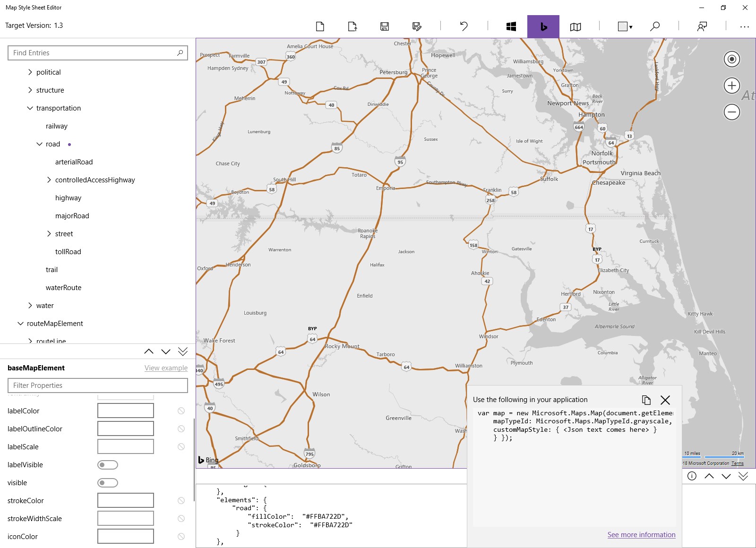Click the up chevron above baseMapElement
The image size is (756, 548).
(x=149, y=351)
